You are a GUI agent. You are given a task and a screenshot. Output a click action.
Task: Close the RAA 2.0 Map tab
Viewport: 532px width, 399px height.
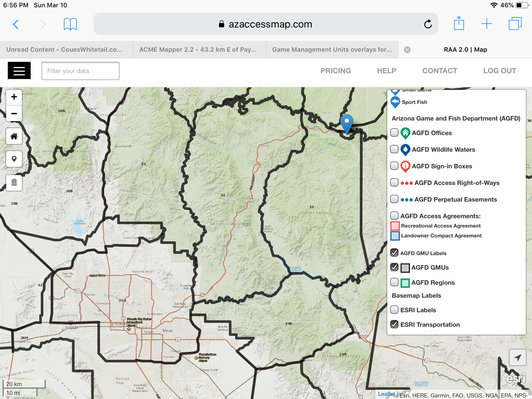tap(407, 50)
